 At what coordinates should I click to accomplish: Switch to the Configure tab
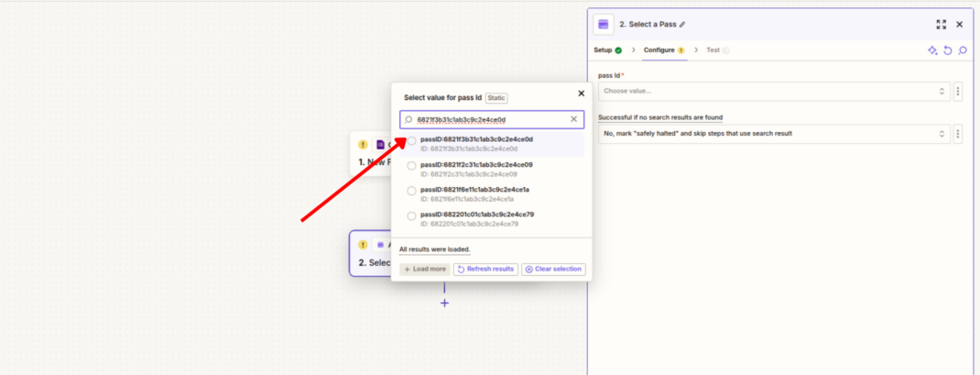[664, 50]
